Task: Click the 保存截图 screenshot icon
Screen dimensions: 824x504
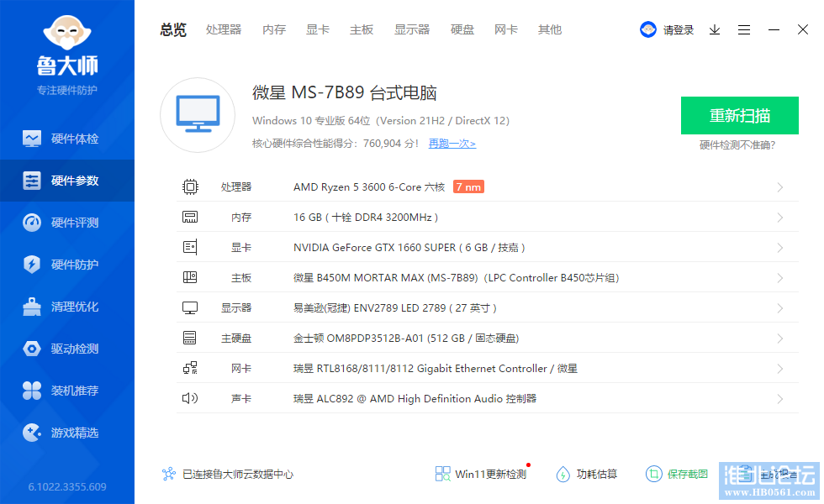Action: tap(653, 474)
